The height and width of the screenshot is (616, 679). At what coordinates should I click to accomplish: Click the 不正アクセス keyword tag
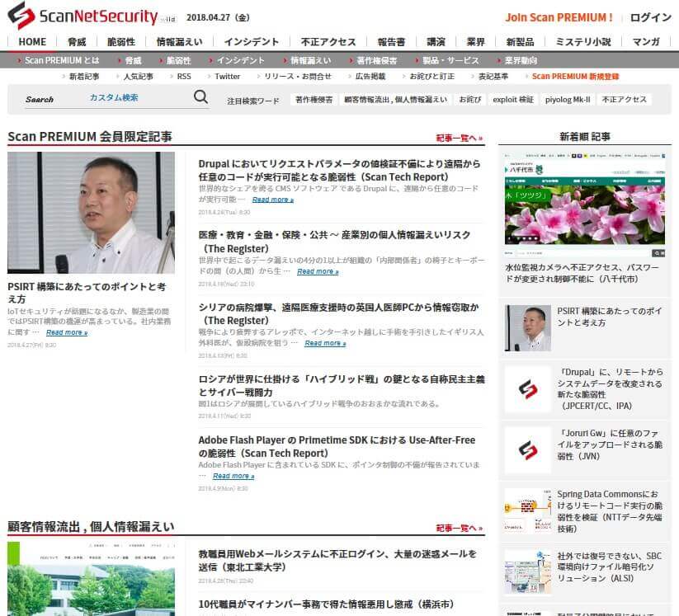tap(624, 100)
